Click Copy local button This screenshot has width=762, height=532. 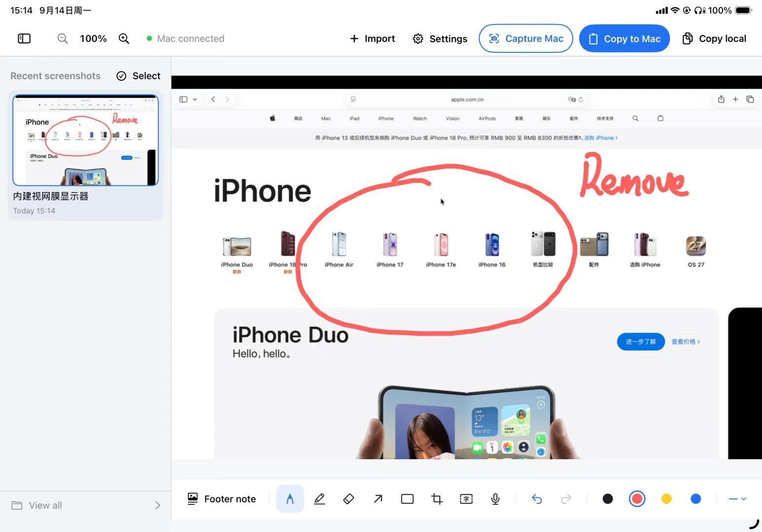[714, 38]
